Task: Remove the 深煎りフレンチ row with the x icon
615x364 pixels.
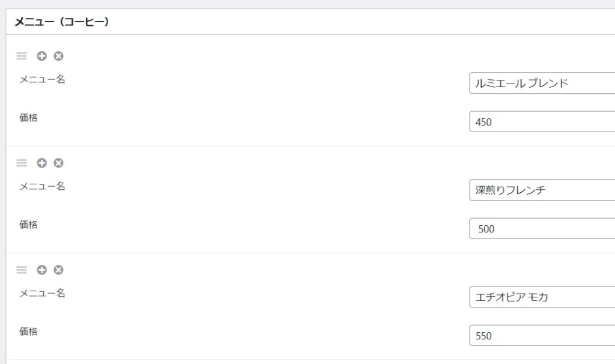Action: click(x=58, y=163)
